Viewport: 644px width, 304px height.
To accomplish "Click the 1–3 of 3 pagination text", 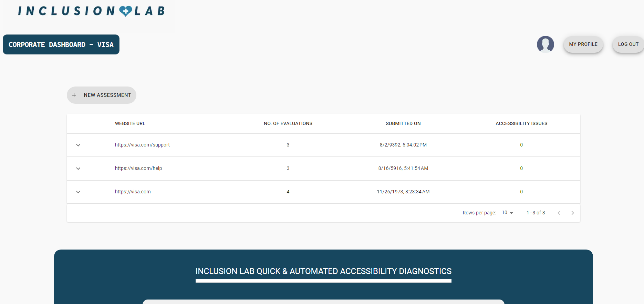I will 536,213.
